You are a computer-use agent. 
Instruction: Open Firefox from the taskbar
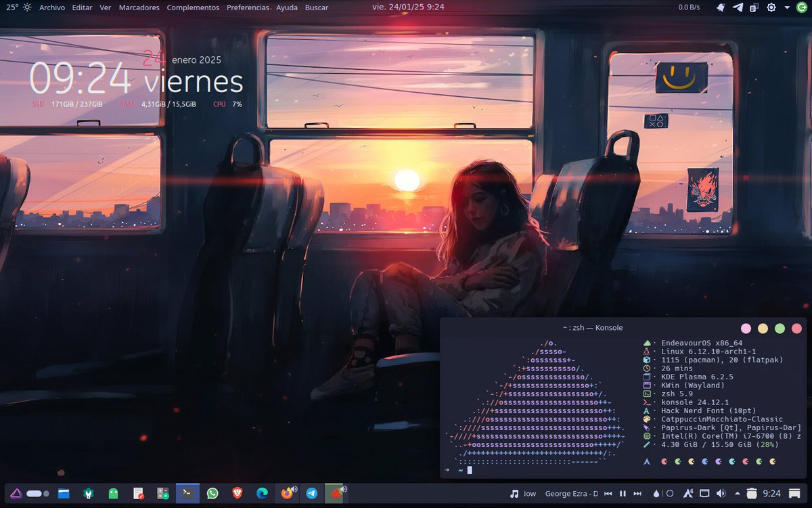[287, 493]
